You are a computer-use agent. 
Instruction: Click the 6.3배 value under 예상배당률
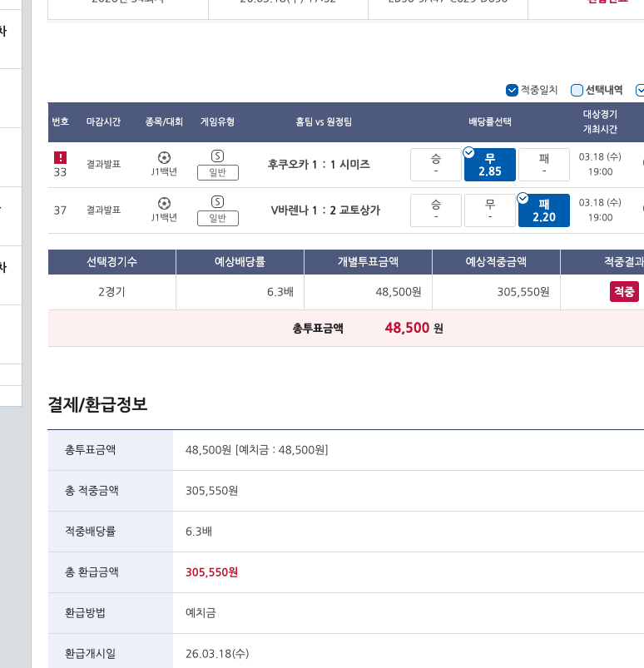pyautogui.click(x=280, y=292)
